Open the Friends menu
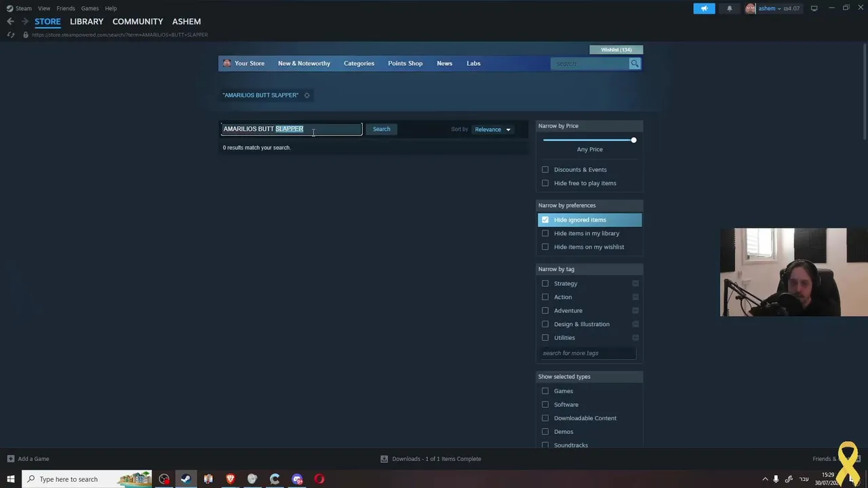Screen dimensions: 868x488 point(66,8)
